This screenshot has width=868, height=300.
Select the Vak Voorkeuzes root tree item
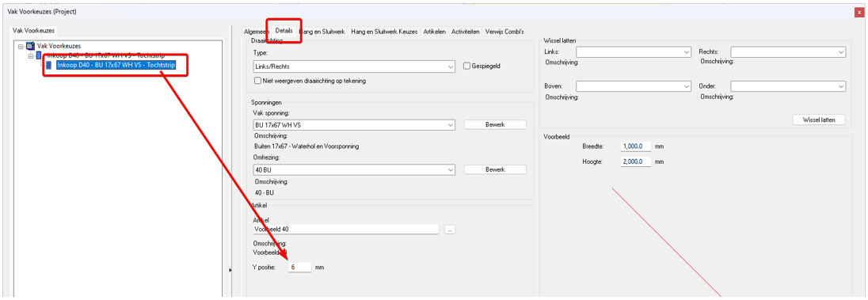59,46
